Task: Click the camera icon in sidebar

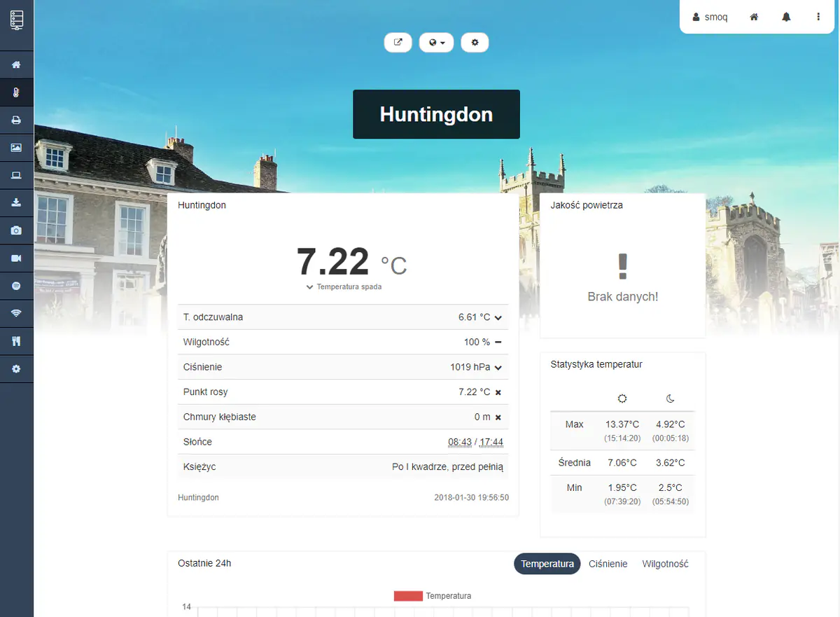Action: (x=16, y=230)
